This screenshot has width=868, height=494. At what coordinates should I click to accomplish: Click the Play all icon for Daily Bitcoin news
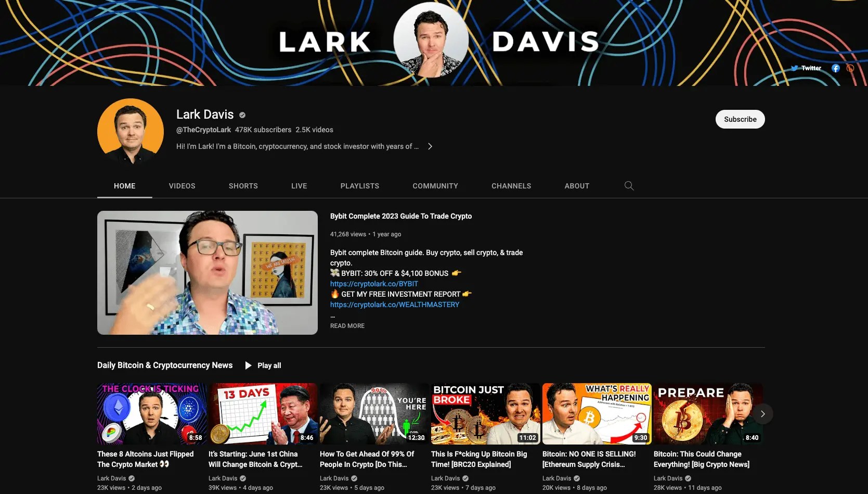click(x=248, y=365)
